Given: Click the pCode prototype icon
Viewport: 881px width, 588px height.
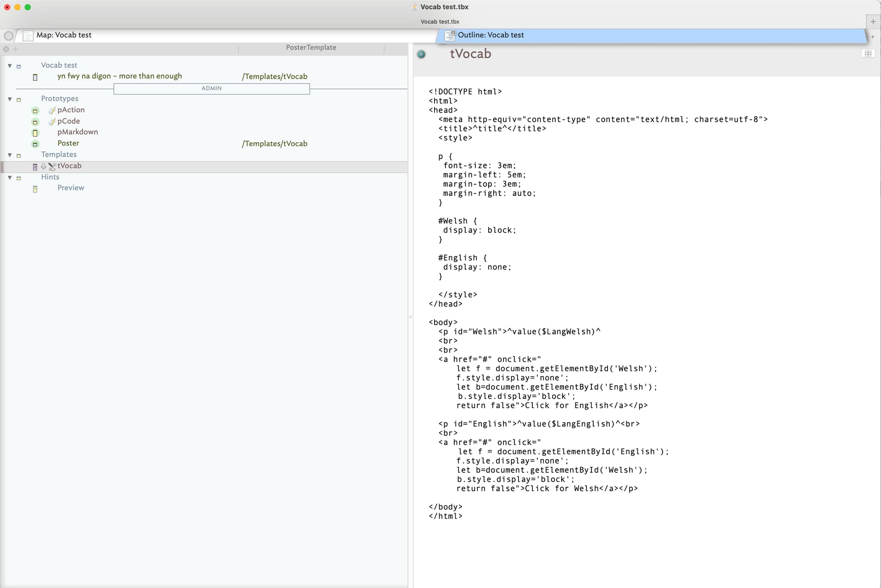Looking at the screenshot, I should (x=35, y=122).
